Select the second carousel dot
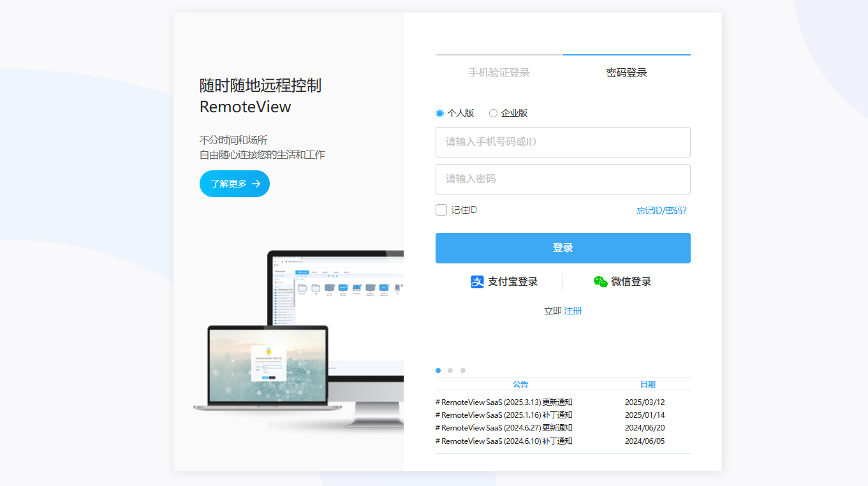The image size is (868, 486). coord(450,371)
